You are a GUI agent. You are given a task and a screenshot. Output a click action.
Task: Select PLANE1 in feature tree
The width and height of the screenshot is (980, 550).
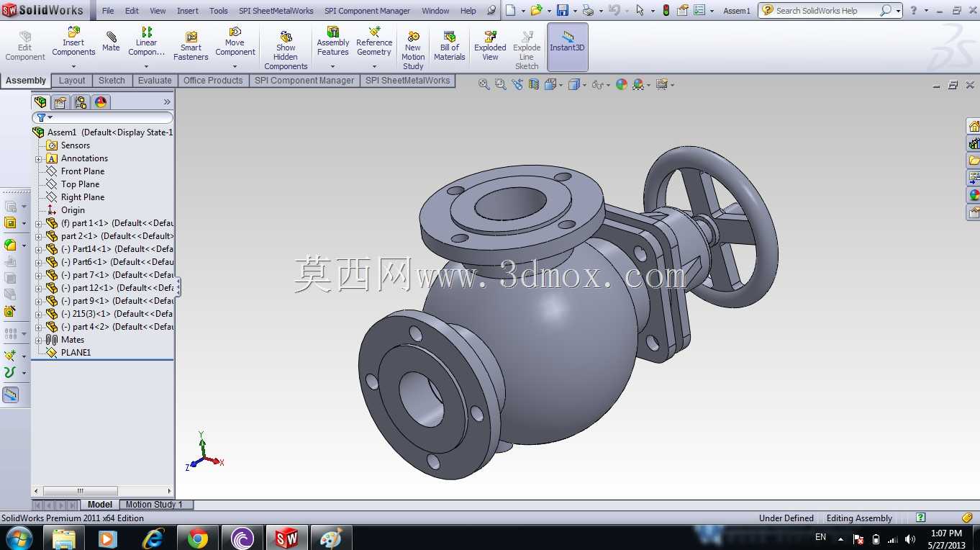(x=76, y=353)
